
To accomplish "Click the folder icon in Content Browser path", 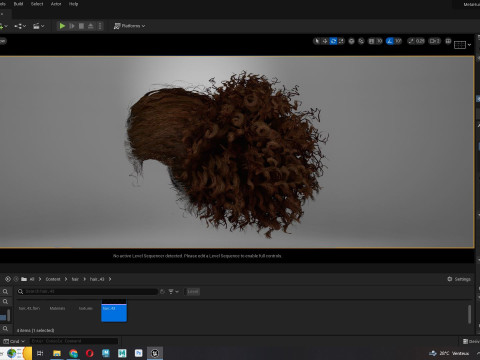I will coord(24,279).
